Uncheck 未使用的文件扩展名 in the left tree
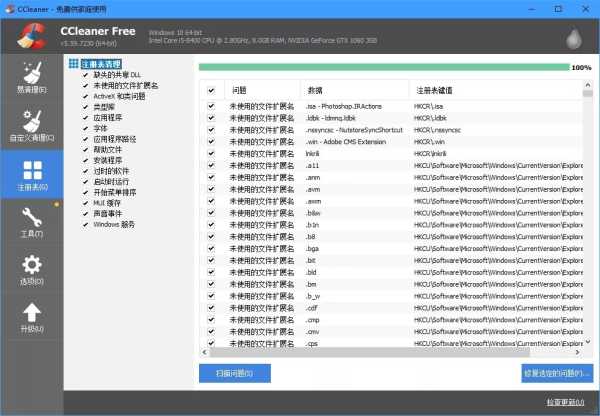The height and width of the screenshot is (416, 600). (86, 85)
